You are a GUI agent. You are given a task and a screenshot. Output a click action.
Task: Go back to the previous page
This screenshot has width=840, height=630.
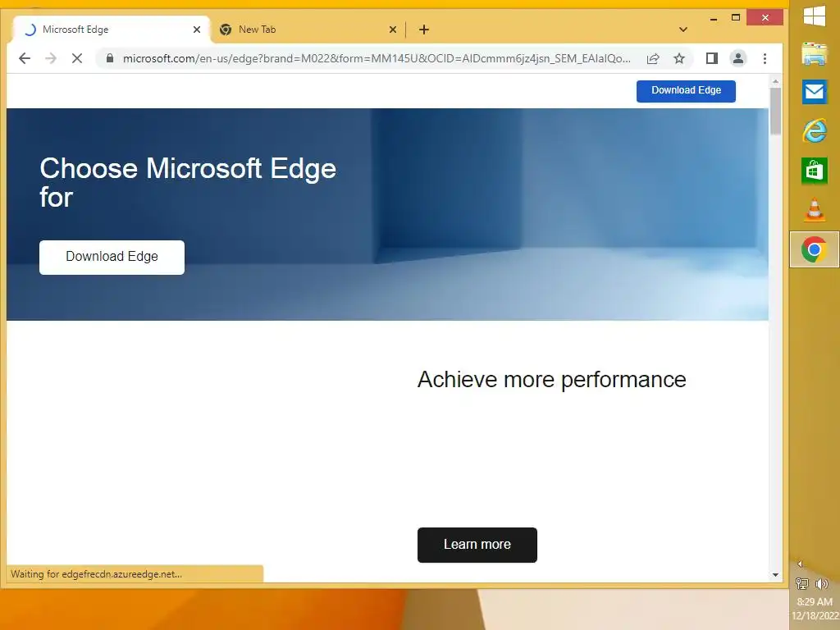25,58
